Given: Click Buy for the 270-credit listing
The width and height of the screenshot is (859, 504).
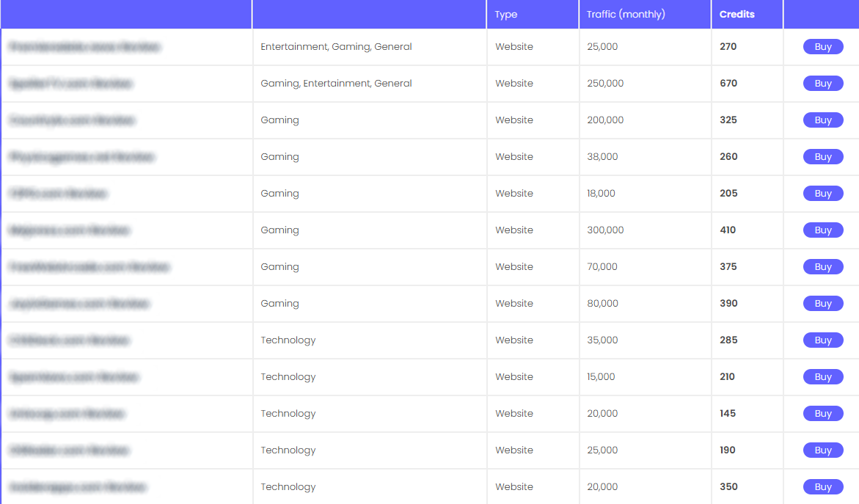Looking at the screenshot, I should point(823,47).
